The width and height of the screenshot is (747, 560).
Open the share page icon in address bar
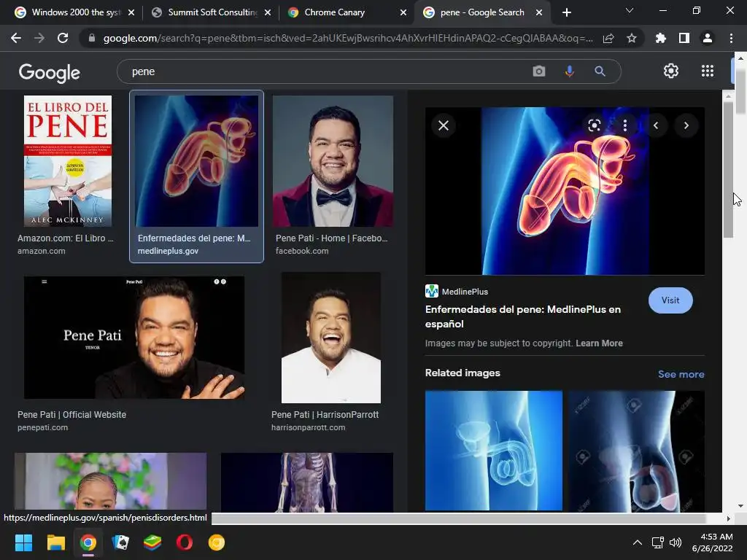pos(608,38)
